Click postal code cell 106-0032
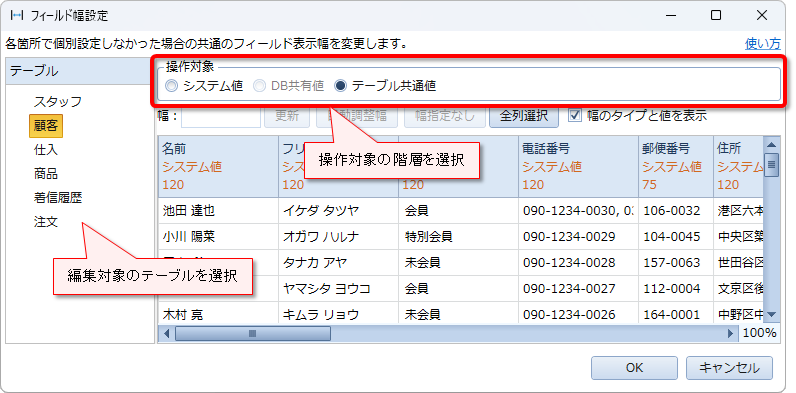 pyautogui.click(x=676, y=211)
